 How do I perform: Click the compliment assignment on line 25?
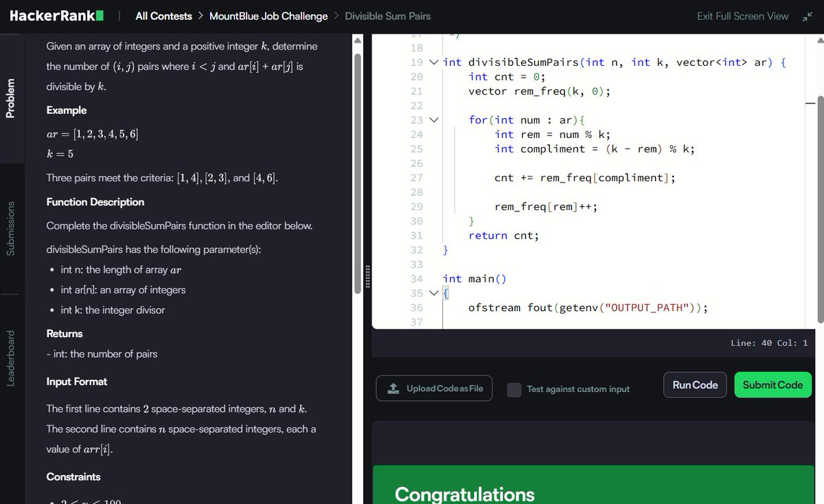[x=595, y=149]
